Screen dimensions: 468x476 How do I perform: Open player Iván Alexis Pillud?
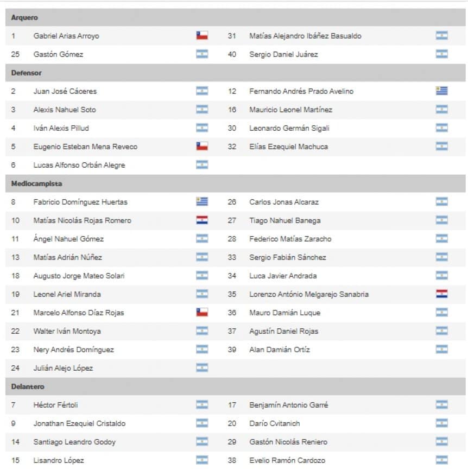tap(61, 128)
